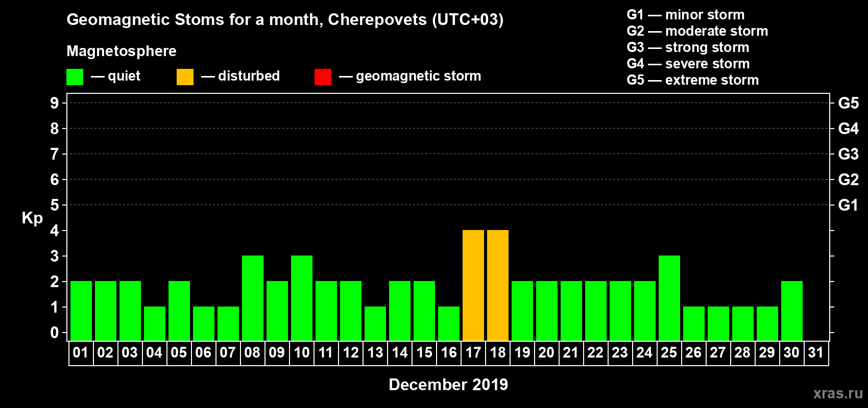
Task: Select the orange bar for day 18
Action: coord(498,285)
